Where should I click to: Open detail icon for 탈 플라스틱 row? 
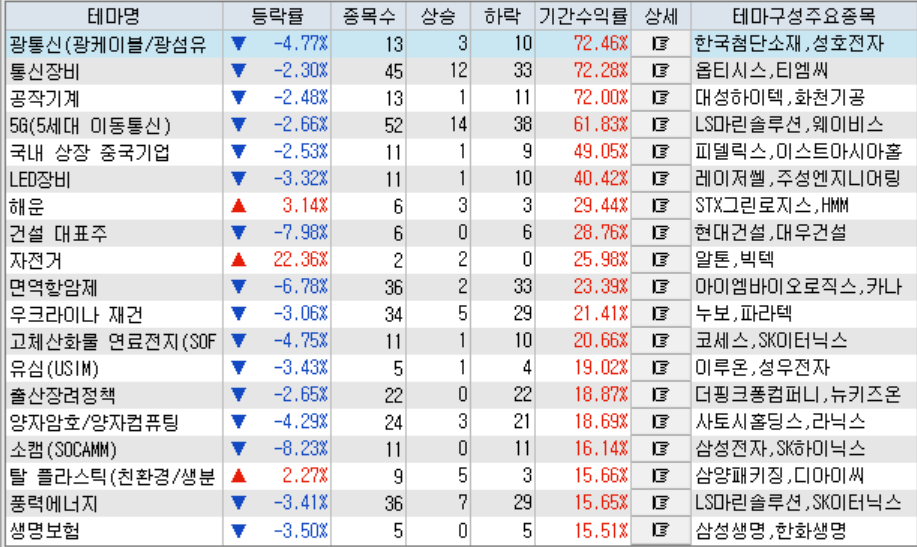[x=661, y=476]
